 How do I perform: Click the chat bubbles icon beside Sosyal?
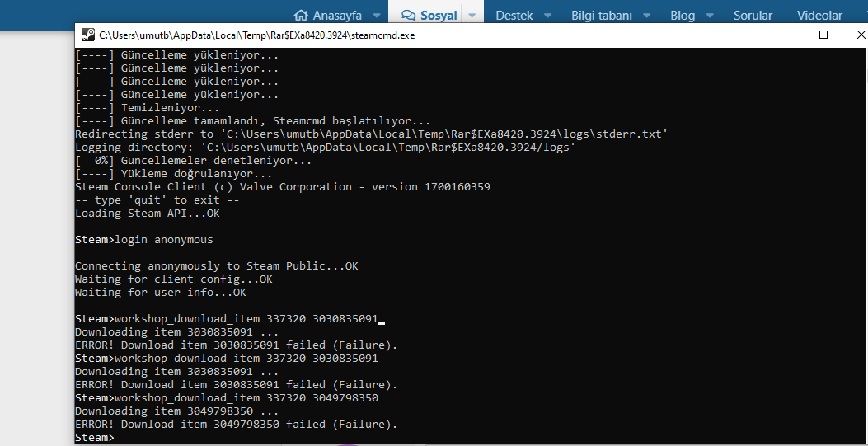tap(408, 15)
